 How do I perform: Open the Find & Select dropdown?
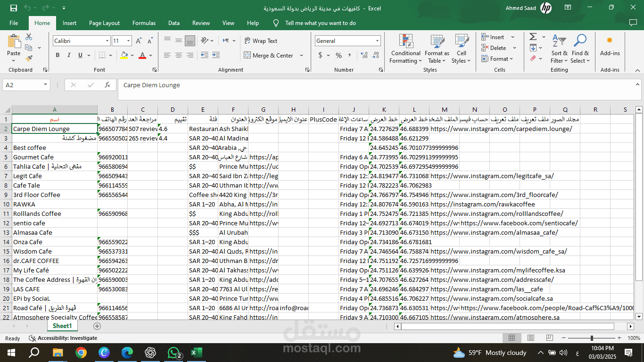tap(580, 49)
